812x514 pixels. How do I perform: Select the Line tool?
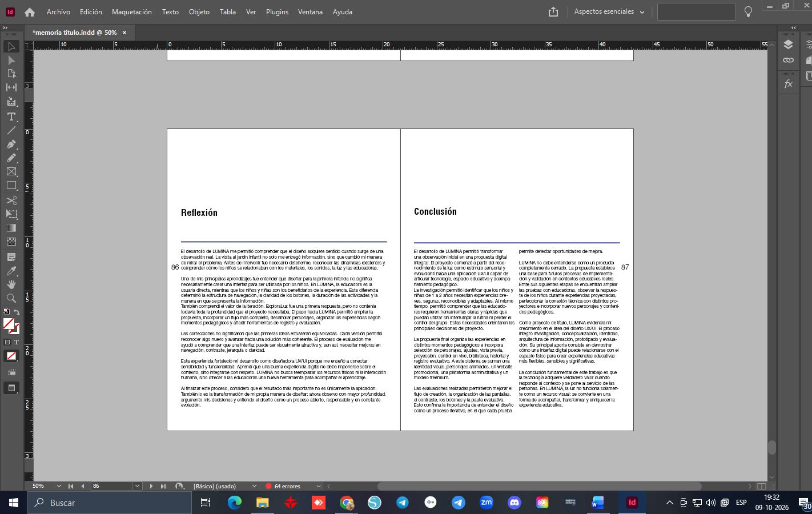click(x=11, y=130)
